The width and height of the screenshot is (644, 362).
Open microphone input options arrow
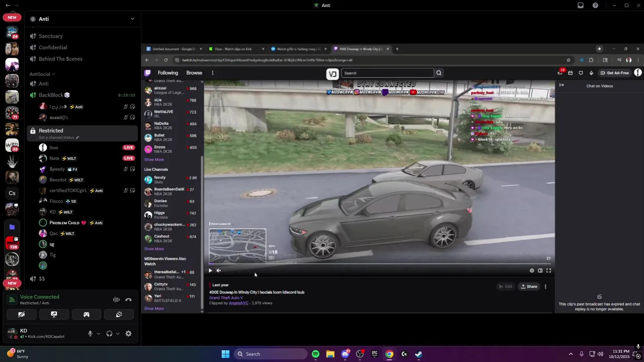pos(98,333)
